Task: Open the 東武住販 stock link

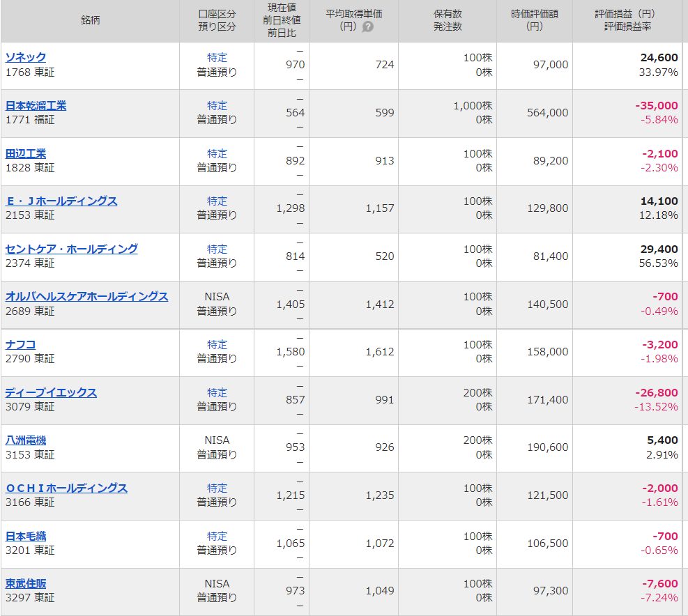Action: 26,583
